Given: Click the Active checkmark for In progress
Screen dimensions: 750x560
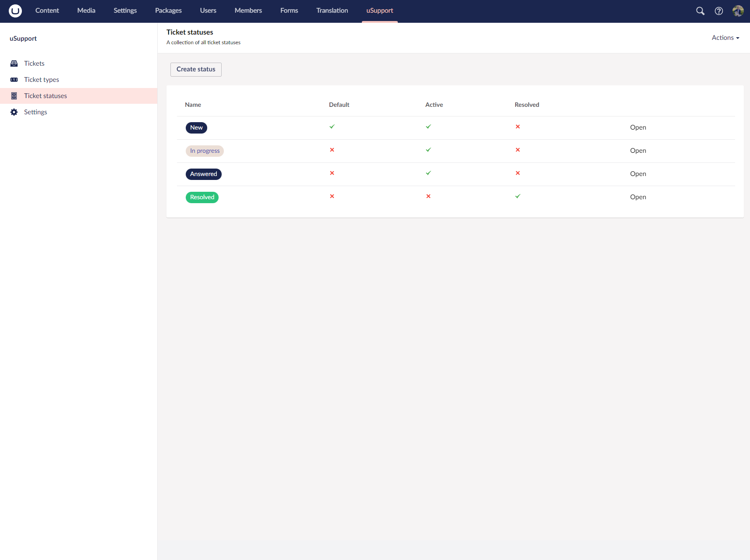Looking at the screenshot, I should pyautogui.click(x=428, y=150).
